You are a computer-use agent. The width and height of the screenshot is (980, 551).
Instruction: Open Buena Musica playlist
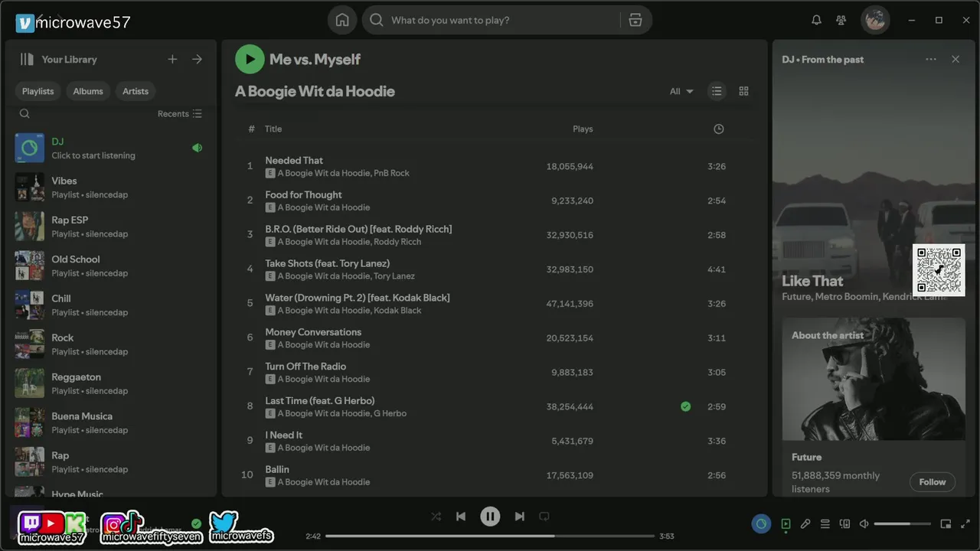pos(110,422)
